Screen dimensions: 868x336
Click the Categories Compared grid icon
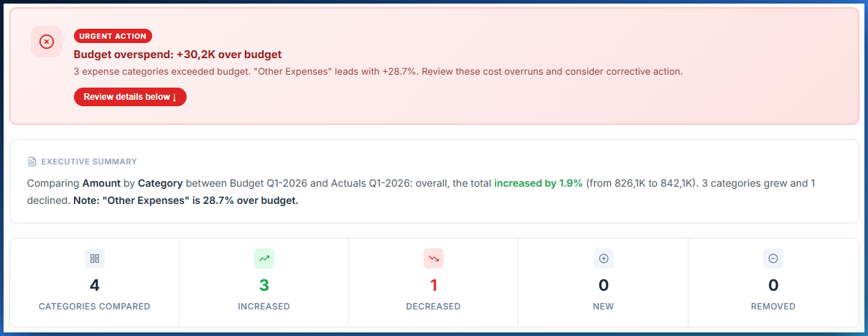(x=94, y=258)
